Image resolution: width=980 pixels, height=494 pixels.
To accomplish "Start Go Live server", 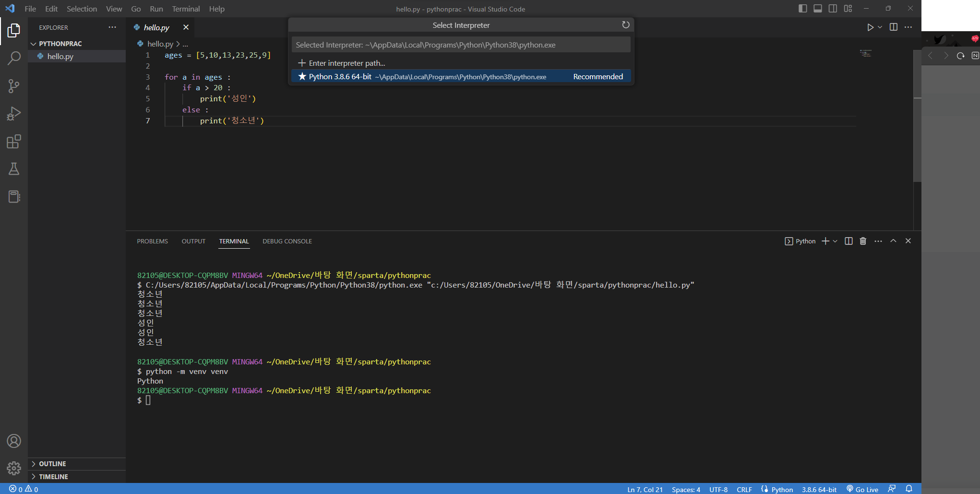I will [x=862, y=489].
